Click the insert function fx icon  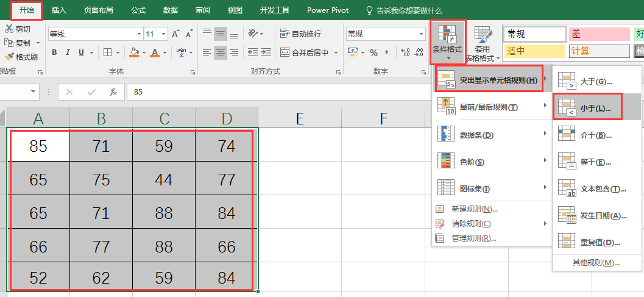pyautogui.click(x=113, y=92)
